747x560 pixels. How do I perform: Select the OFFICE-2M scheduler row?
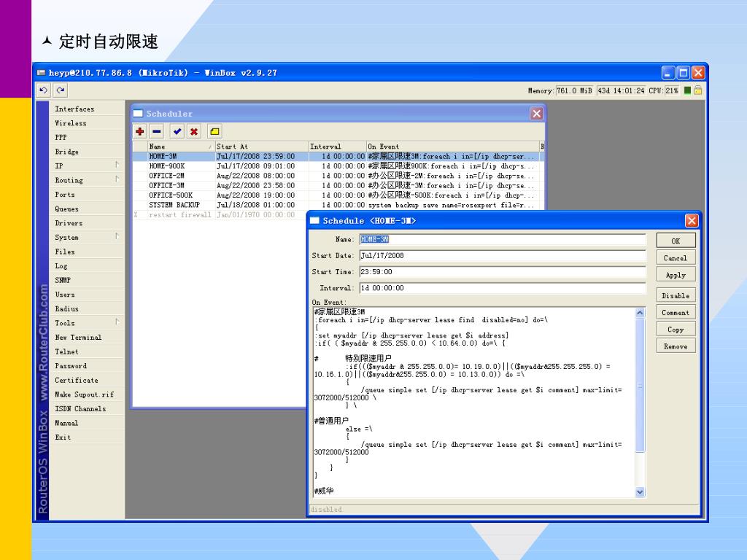[x=338, y=176]
